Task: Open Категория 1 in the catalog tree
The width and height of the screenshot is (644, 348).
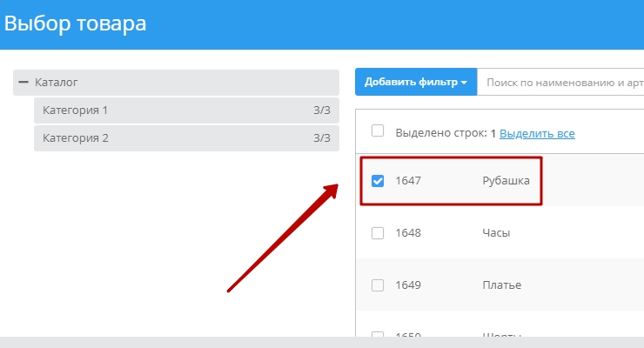Action: [76, 110]
